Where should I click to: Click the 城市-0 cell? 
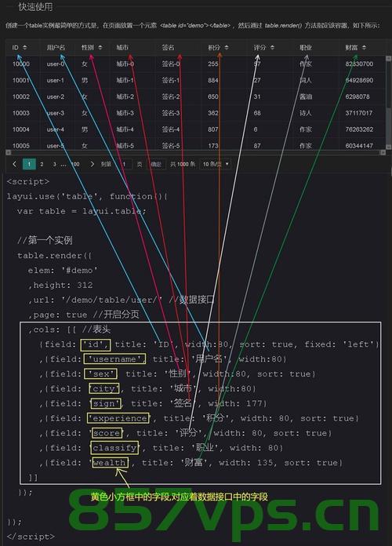[x=125, y=64]
